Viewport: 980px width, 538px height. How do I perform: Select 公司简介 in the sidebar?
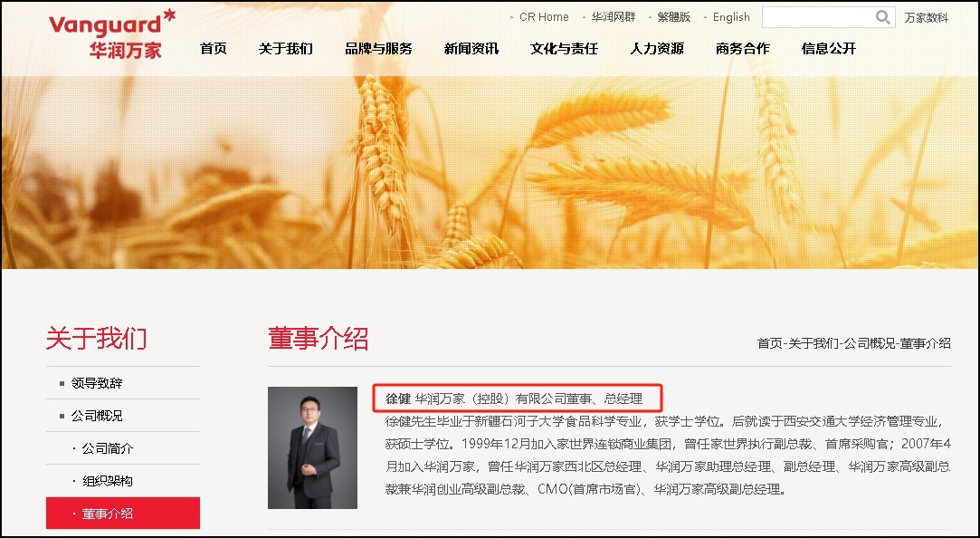coord(123,448)
